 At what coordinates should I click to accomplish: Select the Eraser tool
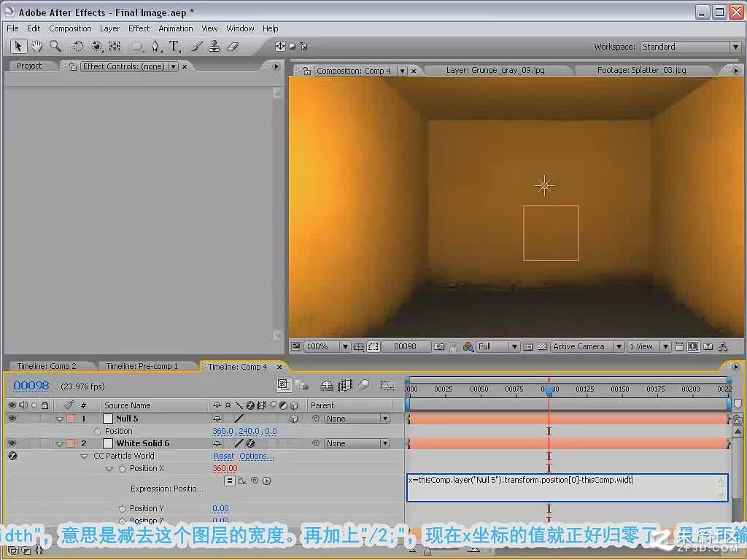[x=233, y=46]
